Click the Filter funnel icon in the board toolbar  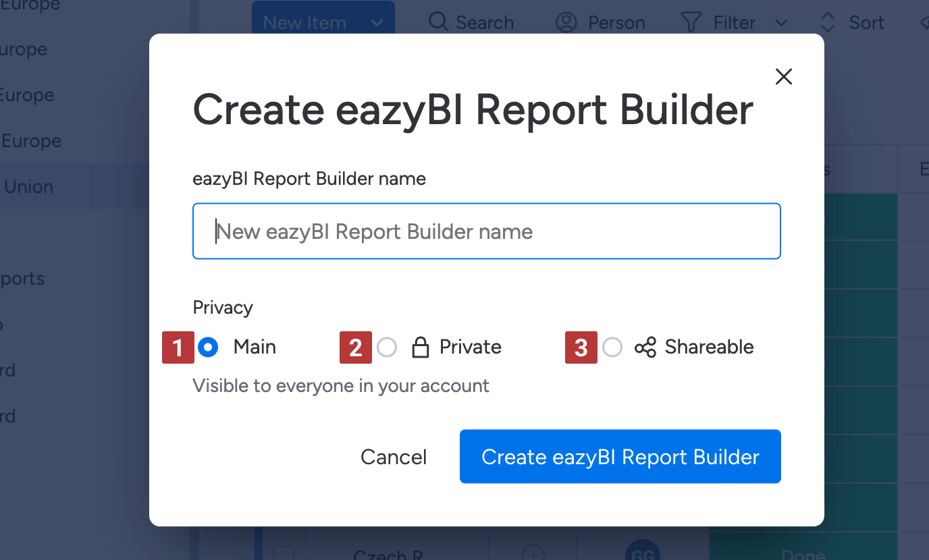point(691,22)
